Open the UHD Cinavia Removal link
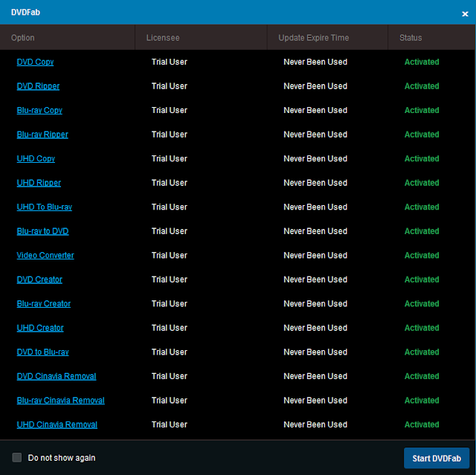This screenshot has width=476, height=475. tap(57, 424)
